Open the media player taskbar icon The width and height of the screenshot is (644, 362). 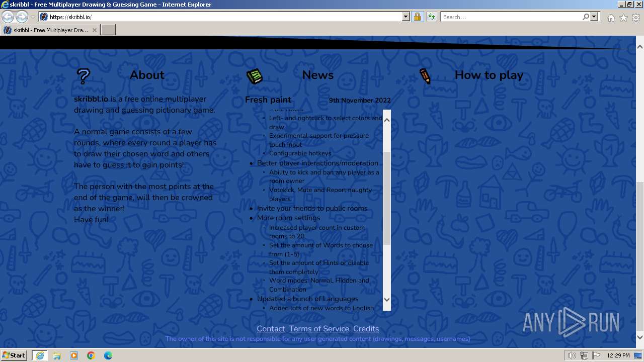(74, 355)
